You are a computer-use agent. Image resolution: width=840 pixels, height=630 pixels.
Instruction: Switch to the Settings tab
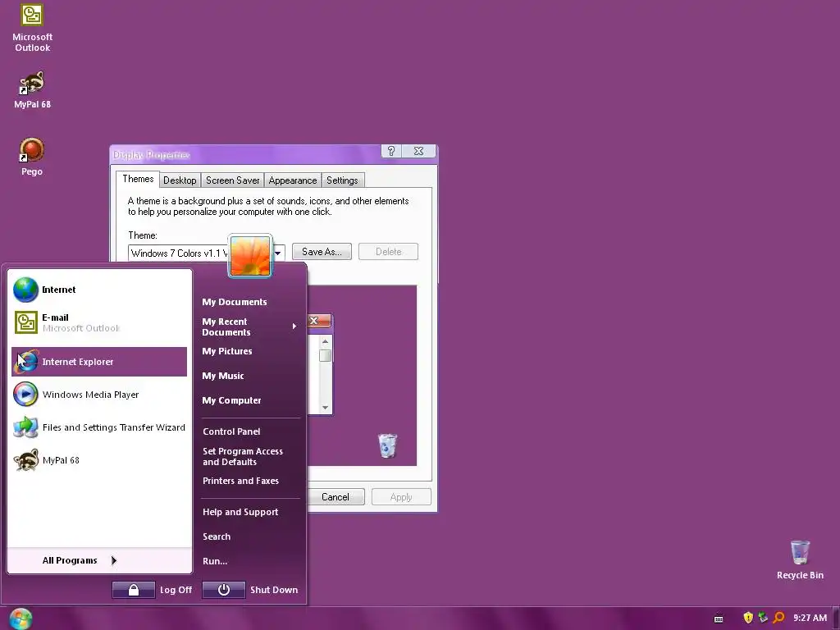click(342, 180)
